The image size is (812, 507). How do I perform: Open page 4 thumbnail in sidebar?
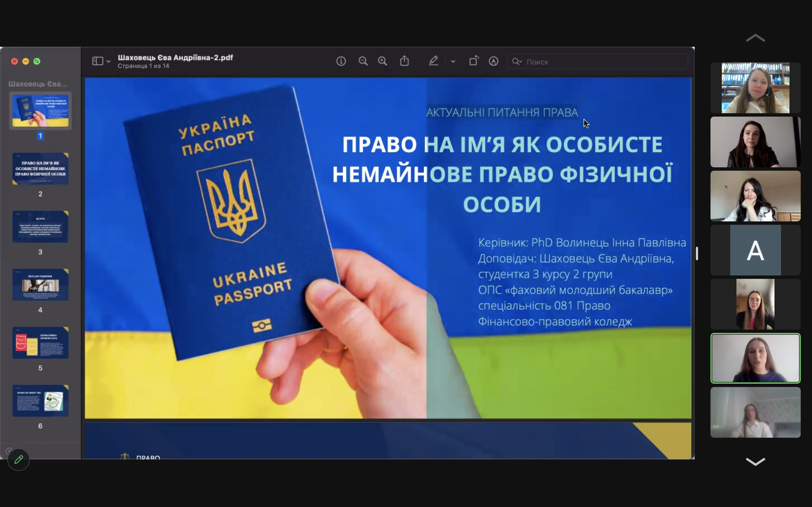(40, 285)
